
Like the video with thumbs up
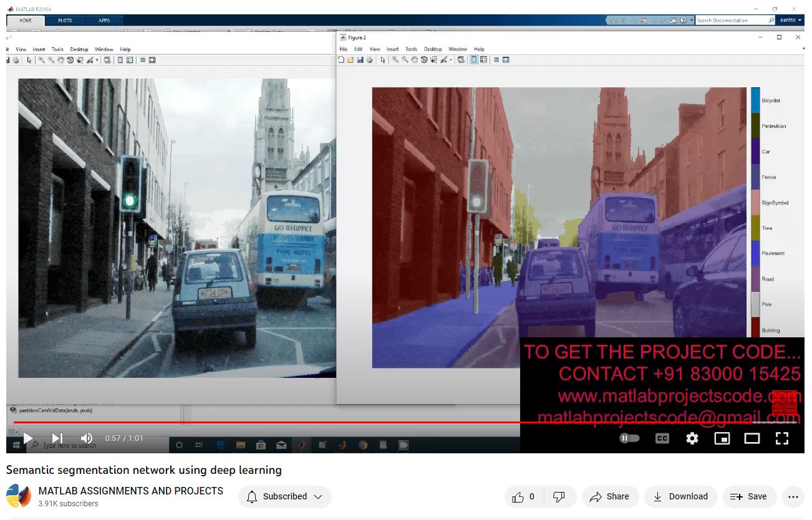click(524, 497)
